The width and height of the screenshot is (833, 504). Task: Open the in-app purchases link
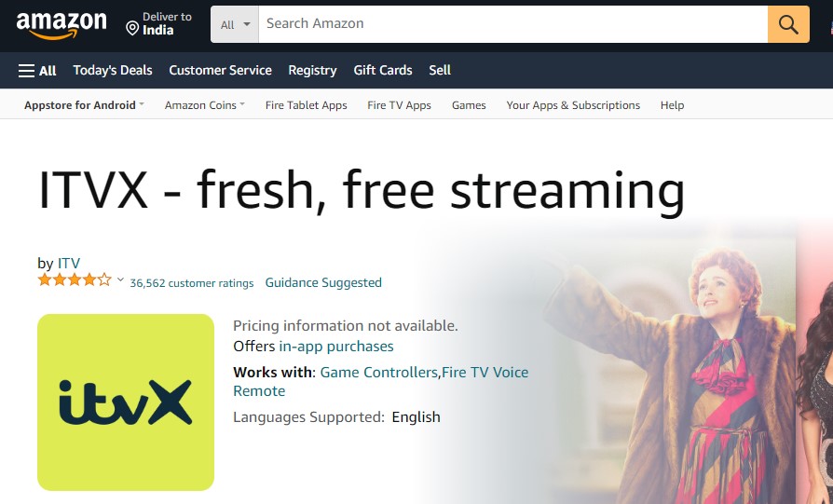tap(336, 347)
